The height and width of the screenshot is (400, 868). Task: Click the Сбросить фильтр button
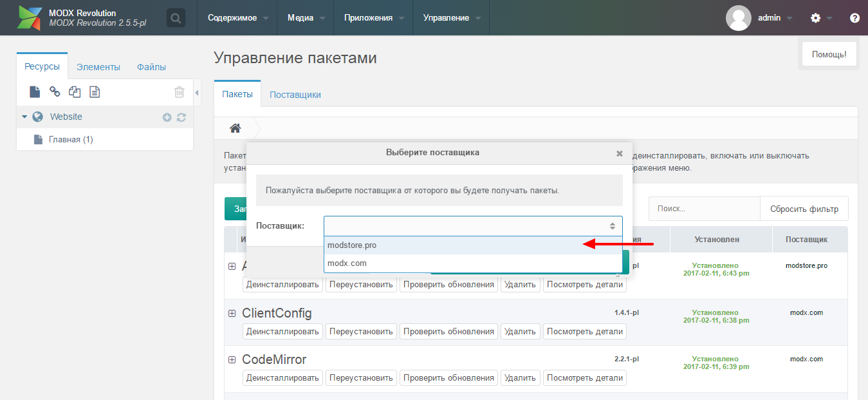(x=804, y=209)
